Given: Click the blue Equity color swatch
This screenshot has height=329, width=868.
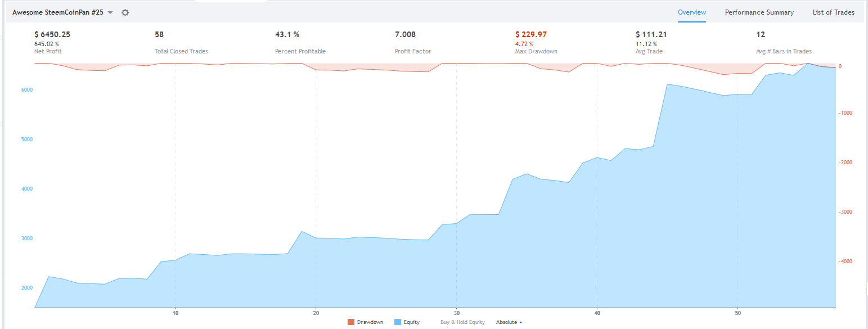Looking at the screenshot, I should click(x=398, y=322).
